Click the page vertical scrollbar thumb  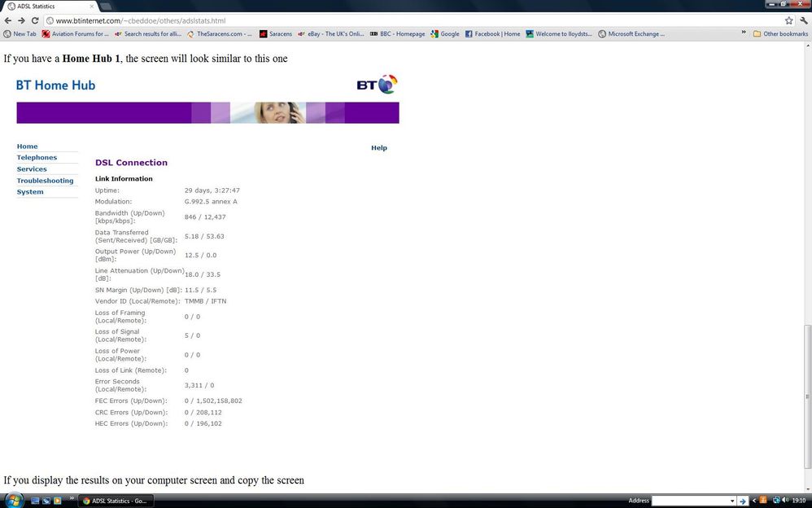tap(807, 396)
